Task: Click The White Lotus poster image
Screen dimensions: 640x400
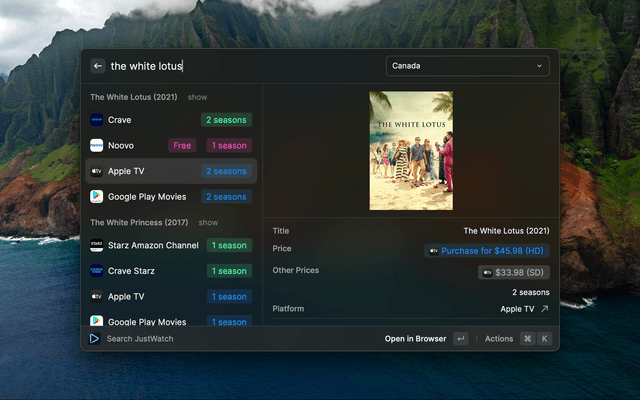Action: (x=411, y=151)
